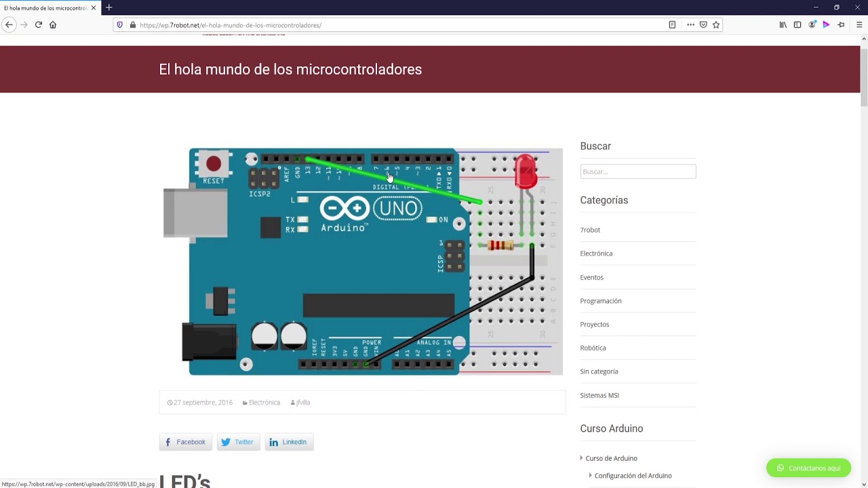Image resolution: width=868 pixels, height=488 pixels.
Task: Open the Sistemas MSI category
Action: coord(599,395)
